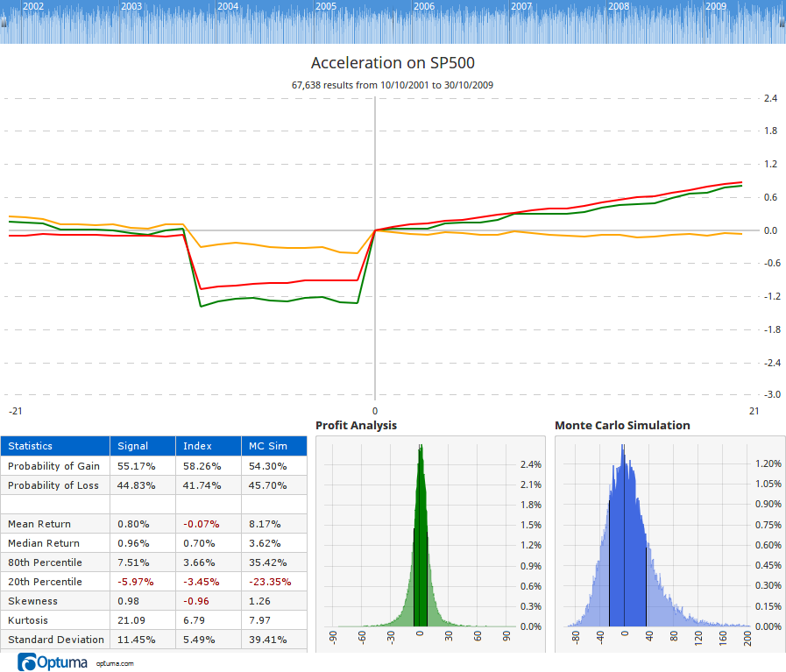
Task: Click the Standard Deviation row label
Action: point(54,640)
